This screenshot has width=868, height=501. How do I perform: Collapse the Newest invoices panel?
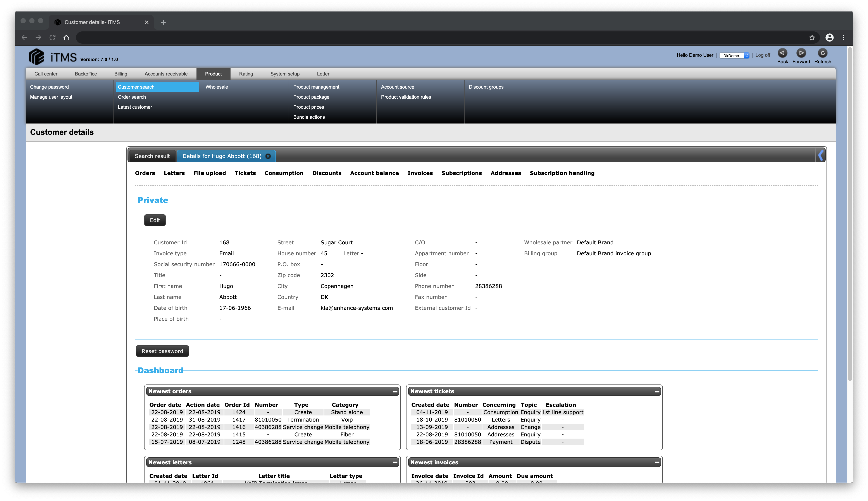657,462
